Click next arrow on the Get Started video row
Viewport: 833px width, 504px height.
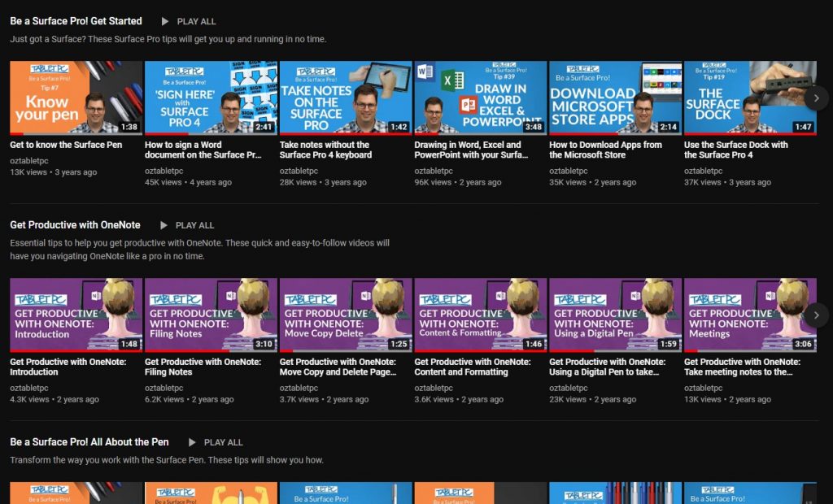pos(817,98)
